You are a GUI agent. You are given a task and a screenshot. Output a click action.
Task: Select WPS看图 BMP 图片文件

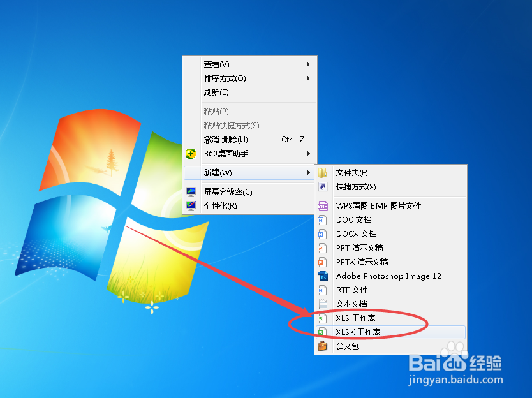[390, 205]
